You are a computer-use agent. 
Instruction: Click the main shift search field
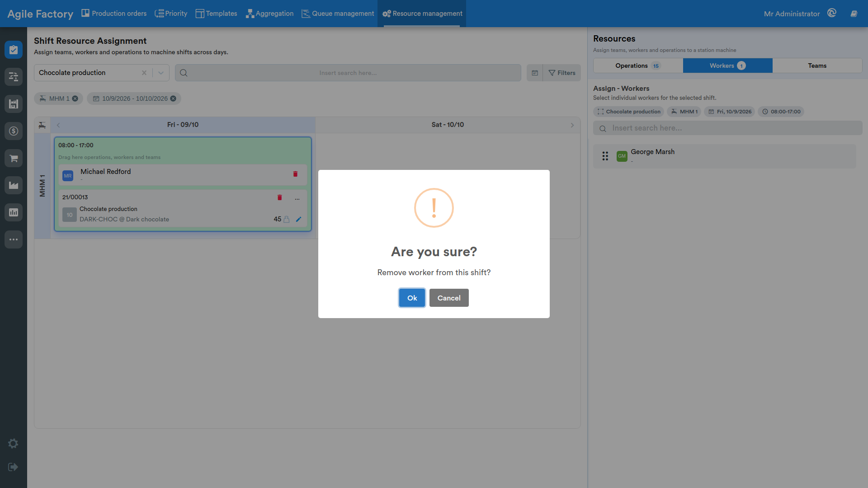coord(348,73)
